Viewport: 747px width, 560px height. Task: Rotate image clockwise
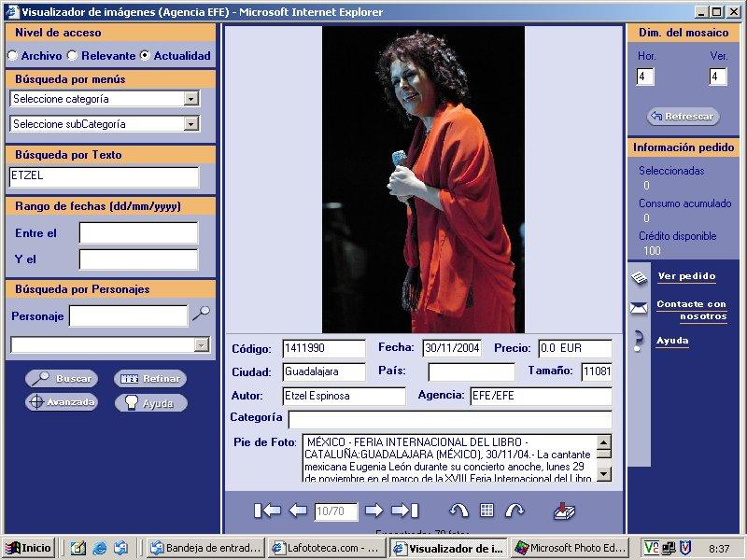tap(514, 511)
